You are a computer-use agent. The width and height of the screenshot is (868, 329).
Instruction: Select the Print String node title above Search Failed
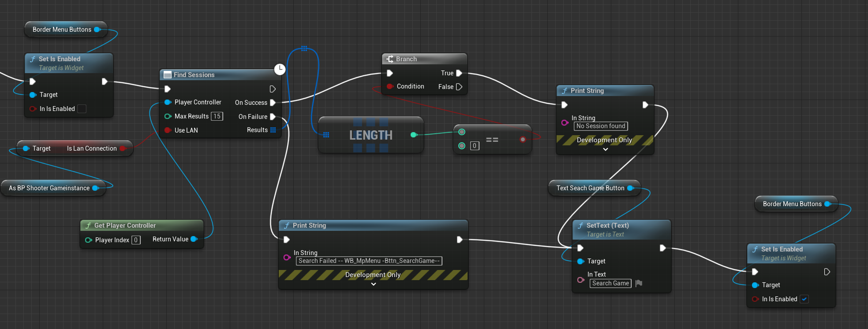(309, 225)
